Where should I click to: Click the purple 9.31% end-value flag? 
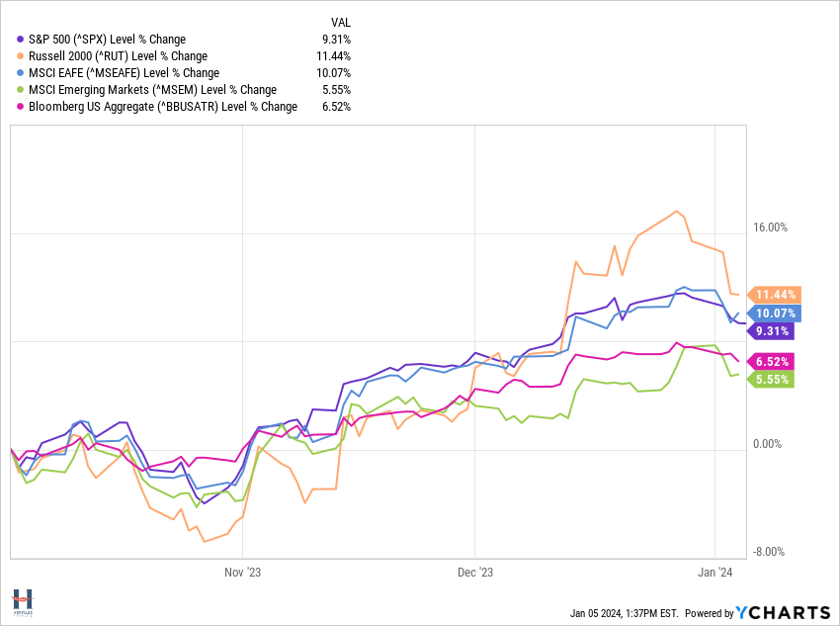click(x=771, y=331)
